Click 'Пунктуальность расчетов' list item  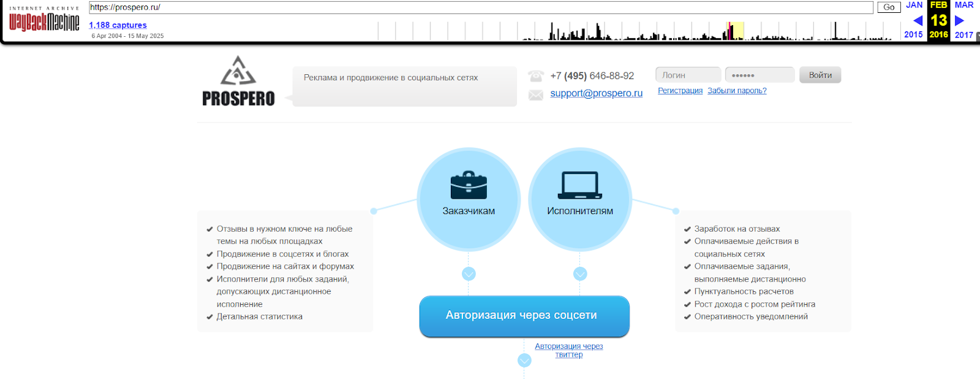click(x=744, y=291)
